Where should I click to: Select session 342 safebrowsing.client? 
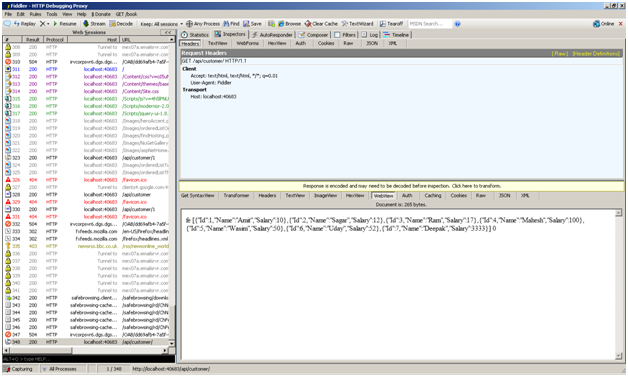[87, 298]
